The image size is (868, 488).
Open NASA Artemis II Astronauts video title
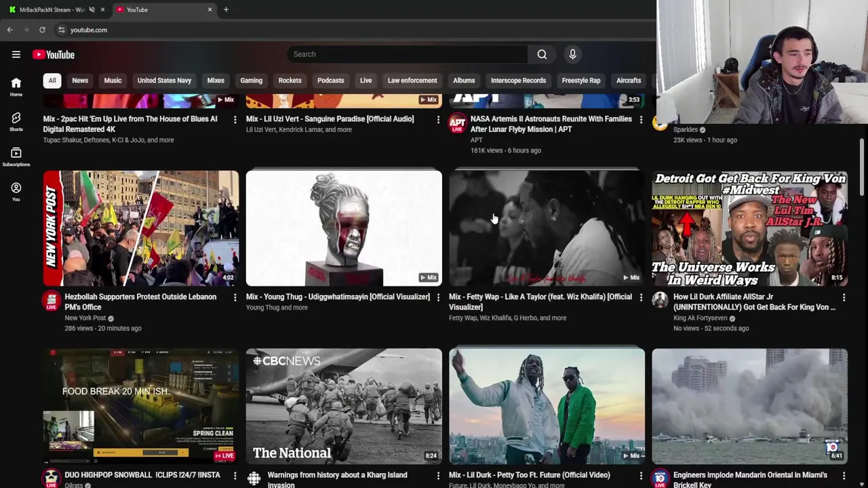(x=551, y=124)
